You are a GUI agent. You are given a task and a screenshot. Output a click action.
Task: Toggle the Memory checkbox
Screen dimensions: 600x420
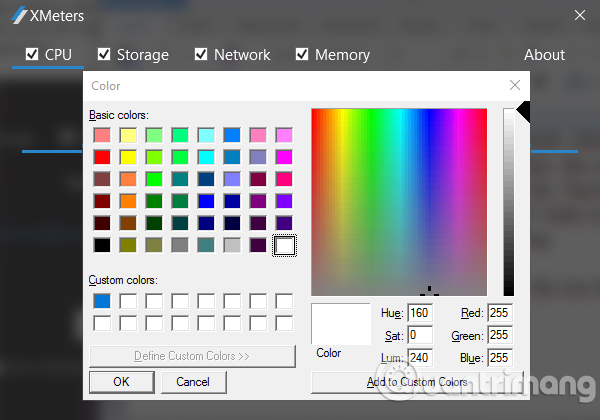[x=302, y=54]
